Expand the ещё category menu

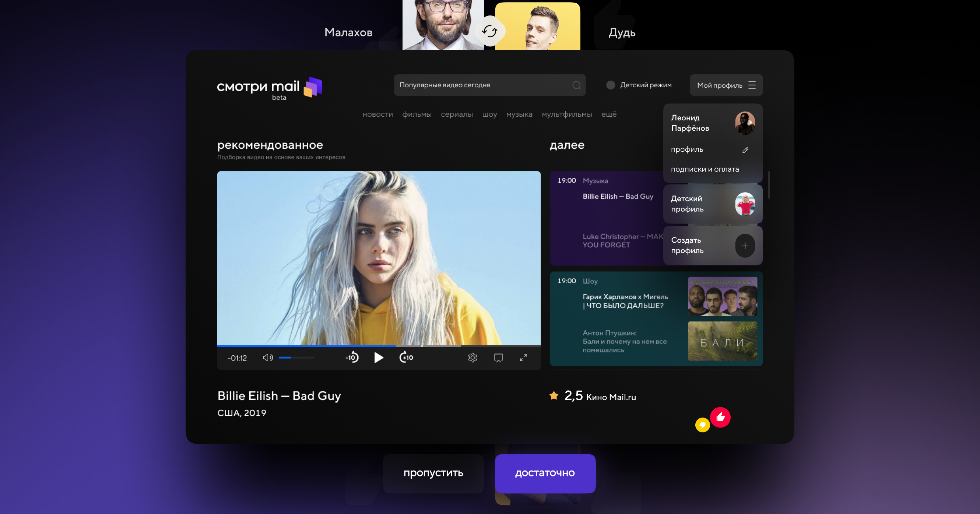click(609, 114)
